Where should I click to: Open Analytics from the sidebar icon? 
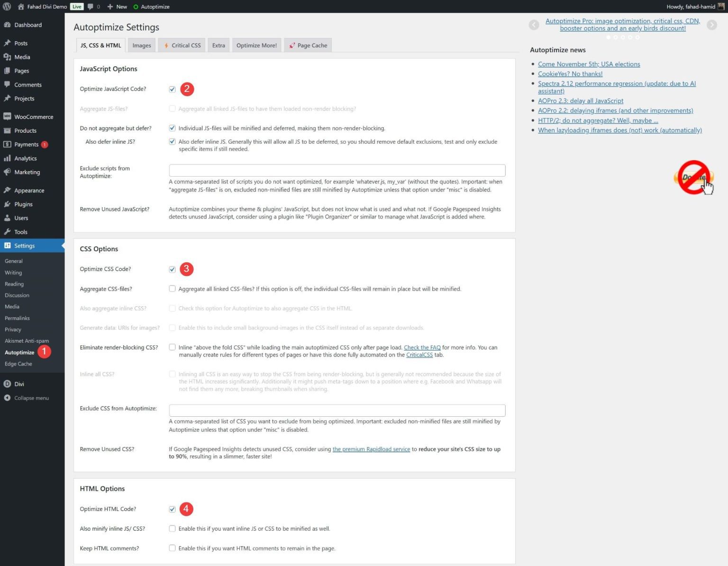point(7,158)
